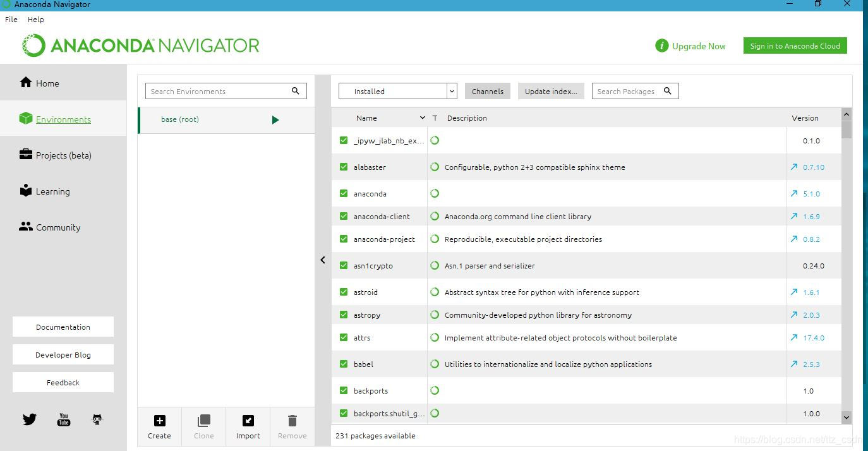
Task: Open the Twitter icon link
Action: tap(30, 419)
